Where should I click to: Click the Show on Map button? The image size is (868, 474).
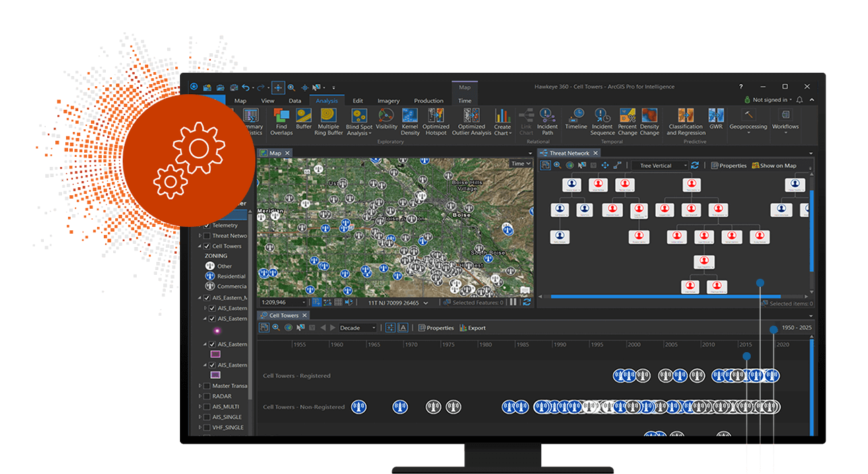(774, 166)
